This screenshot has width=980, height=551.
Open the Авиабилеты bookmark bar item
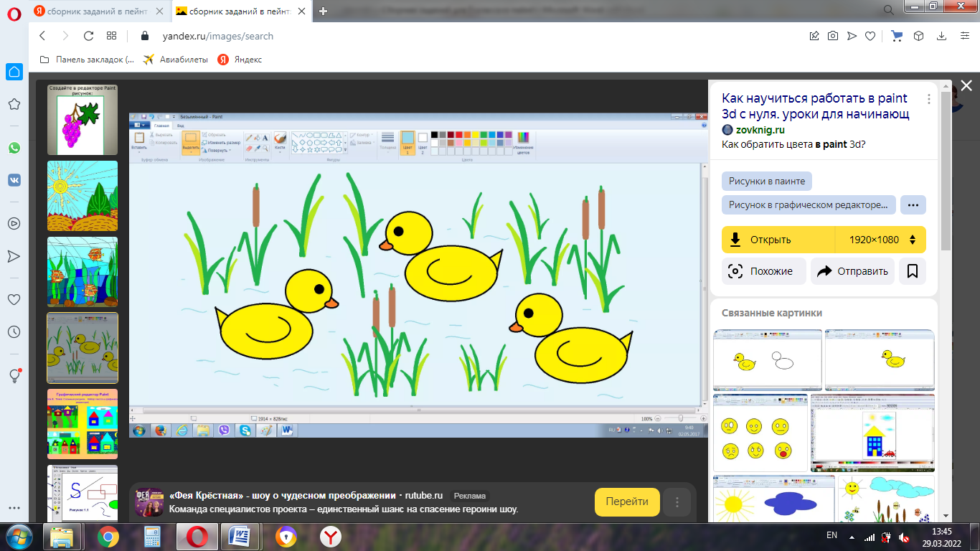[176, 60]
